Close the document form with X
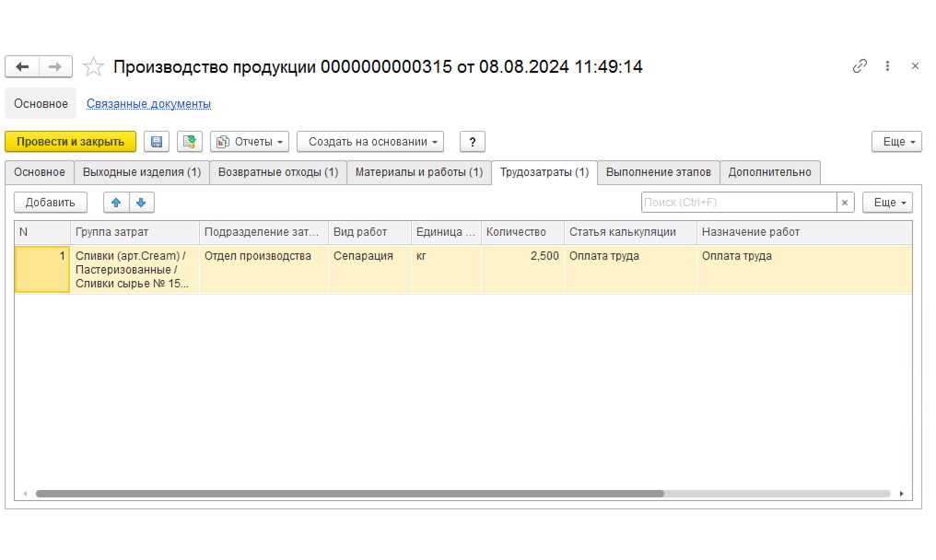 click(x=915, y=65)
